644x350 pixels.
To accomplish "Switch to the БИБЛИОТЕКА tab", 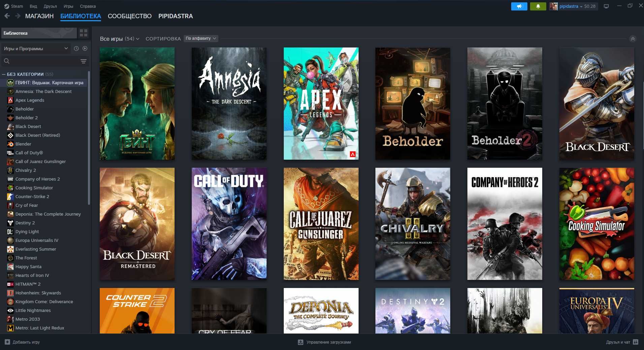I will coord(81,16).
